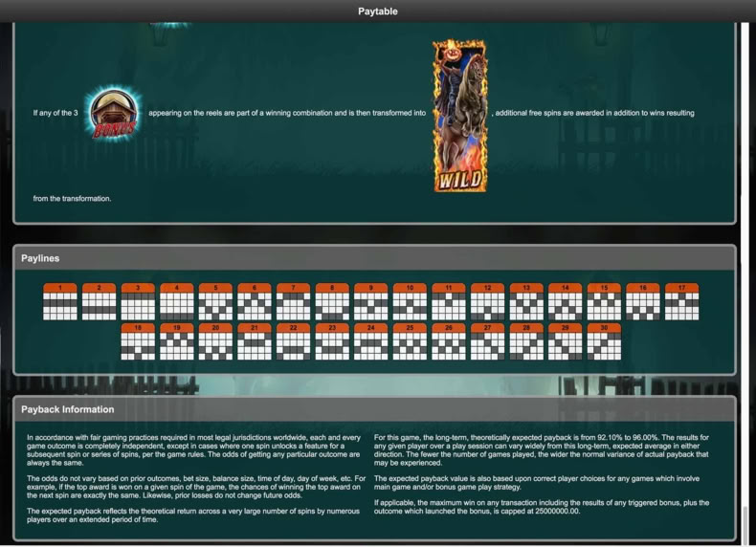Click payline 11 thumbnail
The width and height of the screenshot is (756, 547).
[449, 301]
